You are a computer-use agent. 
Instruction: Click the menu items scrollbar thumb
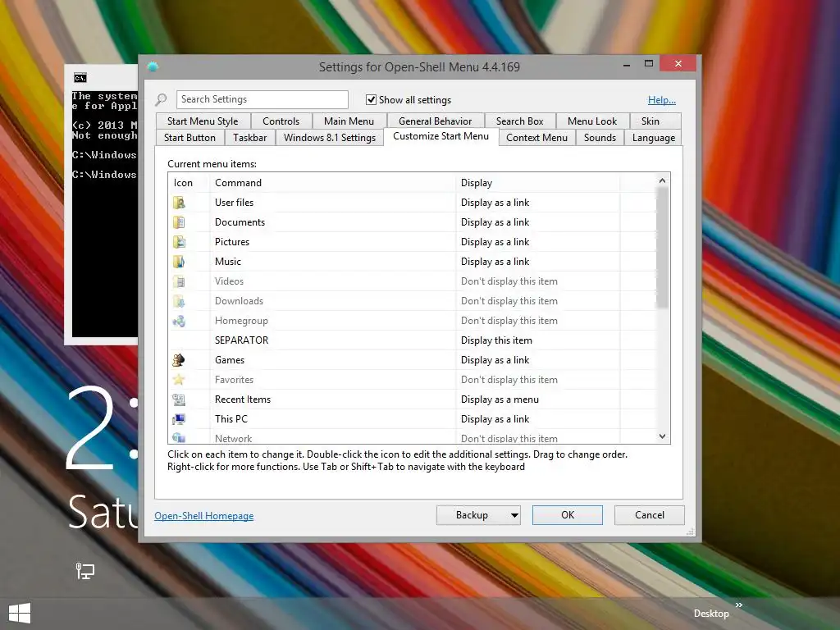click(x=663, y=248)
